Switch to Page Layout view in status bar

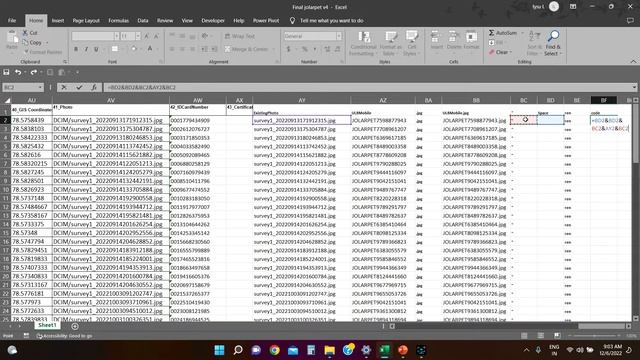540,336
